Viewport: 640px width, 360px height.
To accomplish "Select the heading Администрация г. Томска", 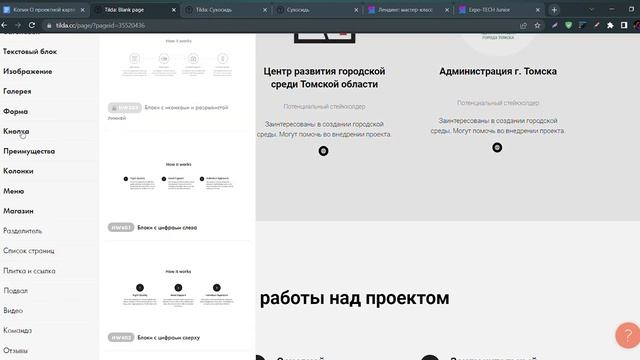I will pyautogui.click(x=498, y=71).
